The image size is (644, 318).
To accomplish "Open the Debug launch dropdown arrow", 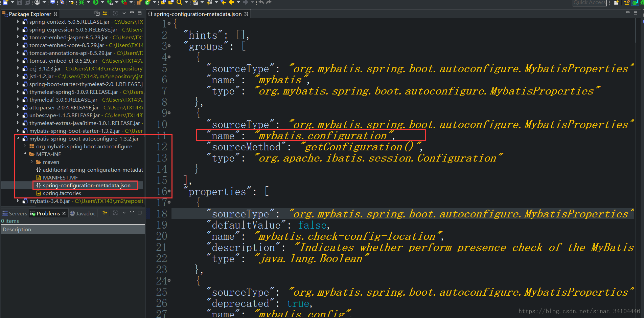I will (88, 2).
